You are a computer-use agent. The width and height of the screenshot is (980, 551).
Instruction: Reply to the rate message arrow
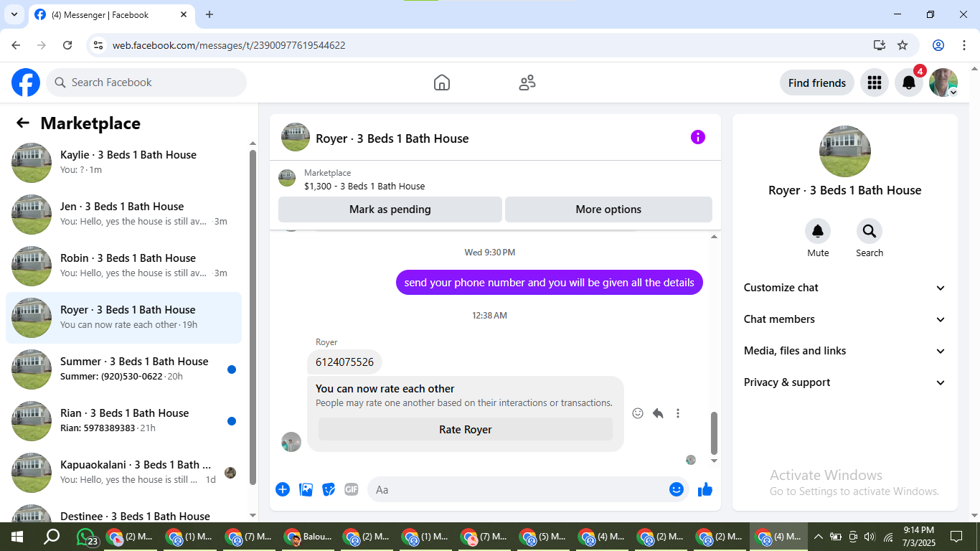coord(658,413)
